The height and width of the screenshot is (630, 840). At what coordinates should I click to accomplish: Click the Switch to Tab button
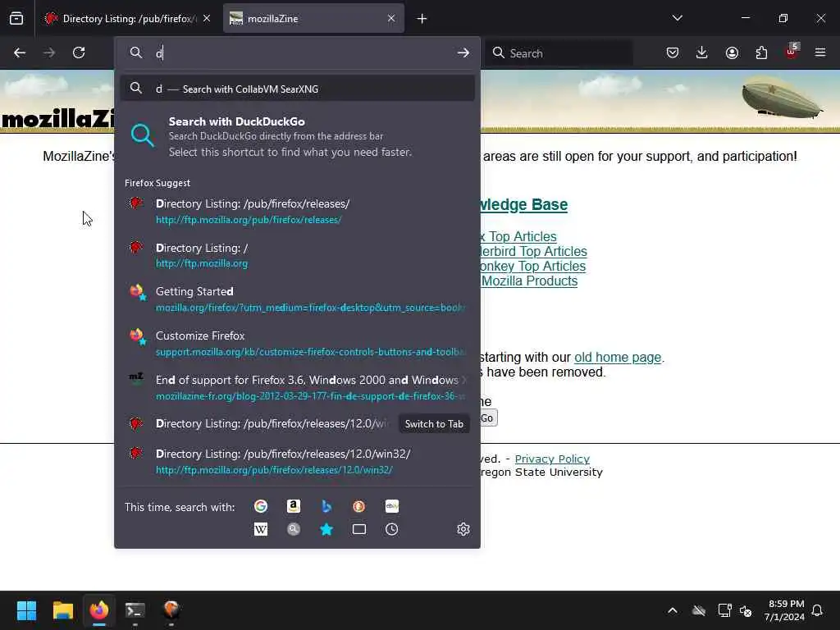point(434,424)
